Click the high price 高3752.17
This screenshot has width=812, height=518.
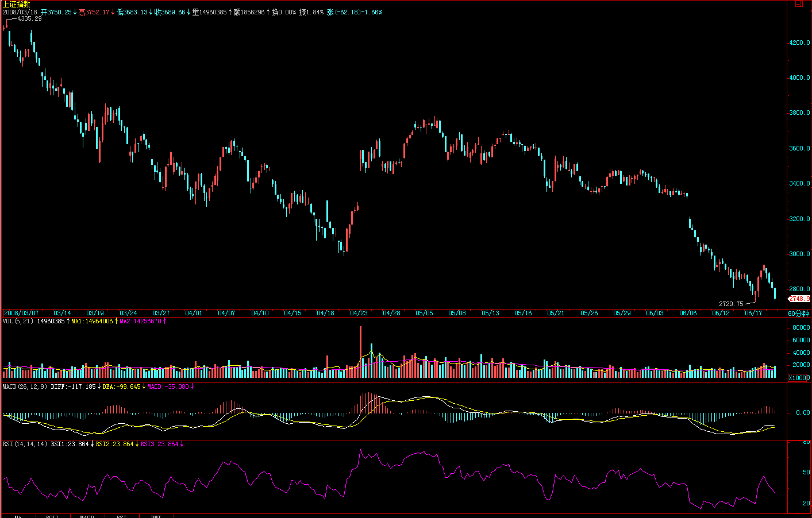click(94, 12)
